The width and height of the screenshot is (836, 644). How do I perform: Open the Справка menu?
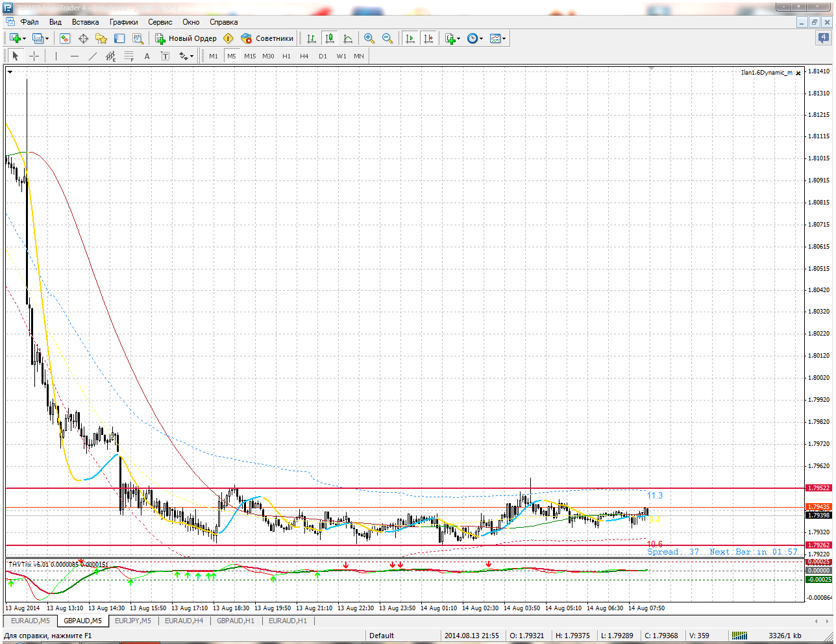coord(223,22)
